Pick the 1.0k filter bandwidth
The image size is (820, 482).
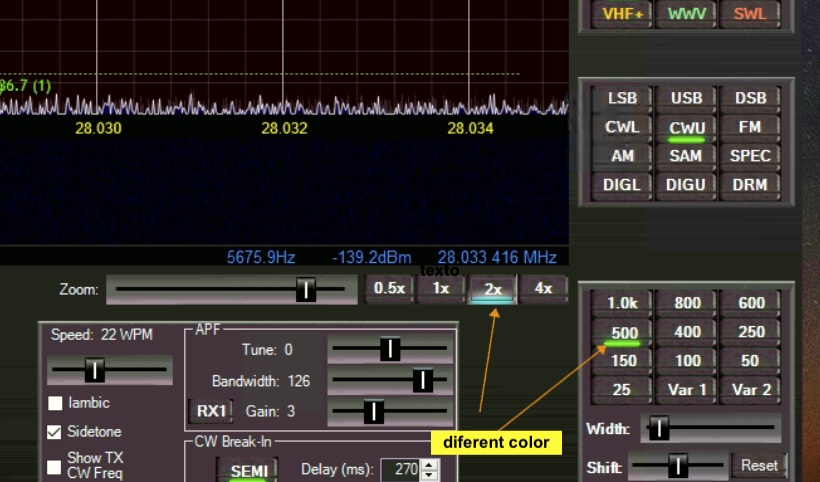pos(622,303)
